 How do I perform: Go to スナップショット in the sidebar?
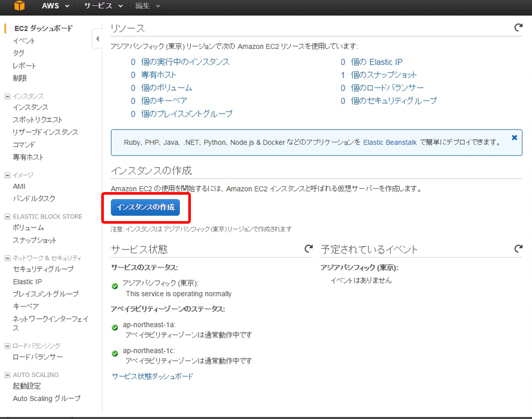tap(35, 240)
